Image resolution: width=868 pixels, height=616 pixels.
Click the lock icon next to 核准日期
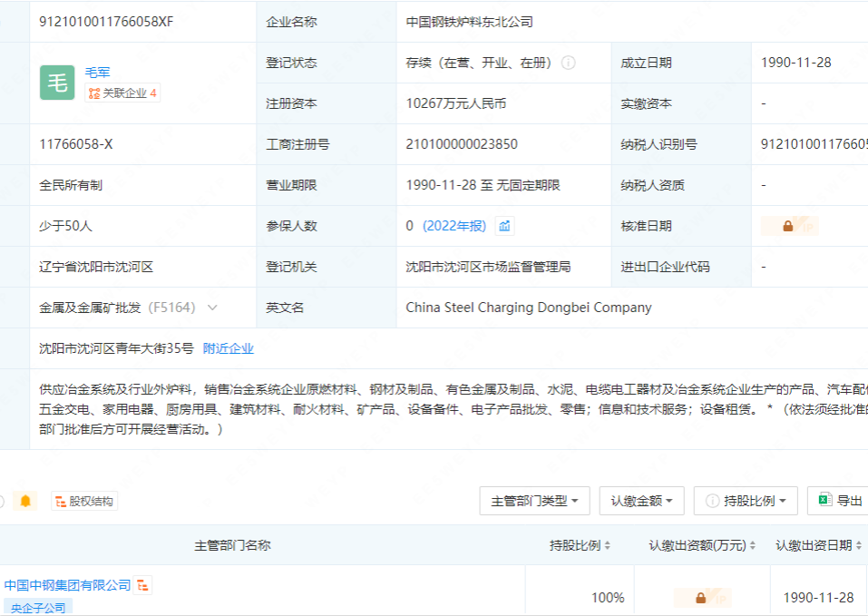788,226
